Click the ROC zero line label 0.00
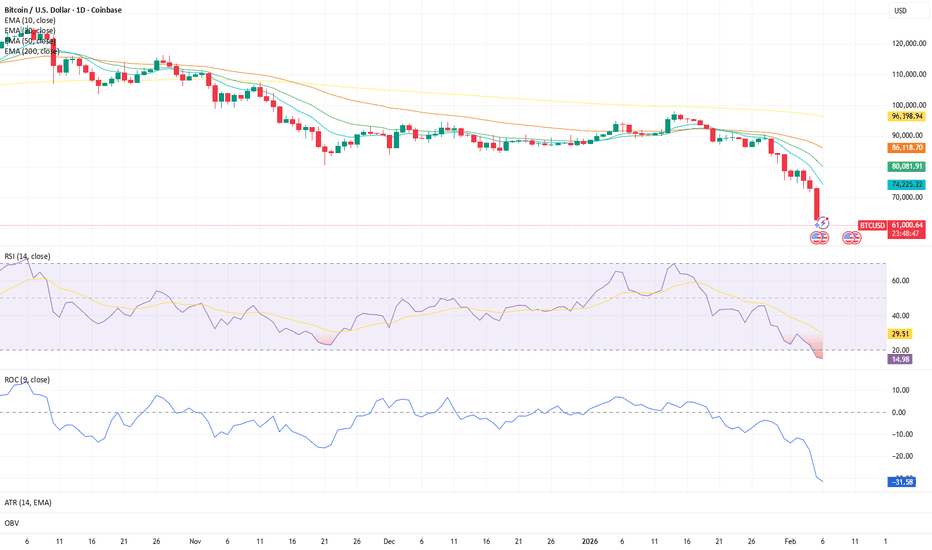This screenshot has height=550, width=932. (899, 412)
